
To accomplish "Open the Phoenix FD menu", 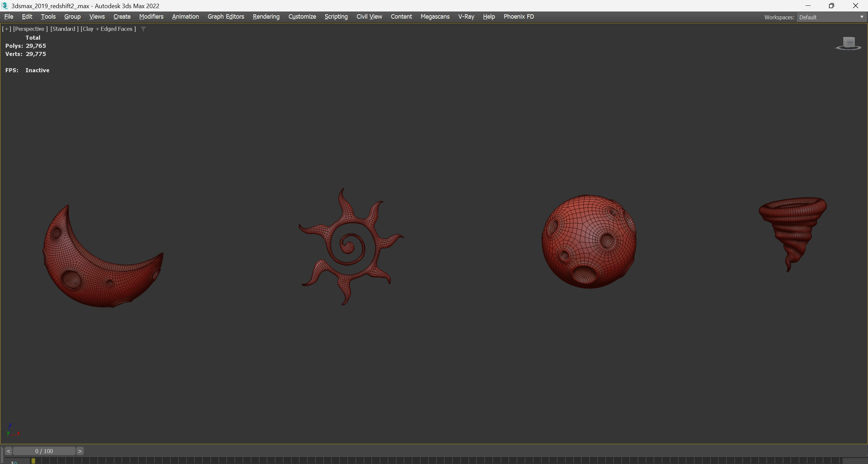I will (x=518, y=17).
